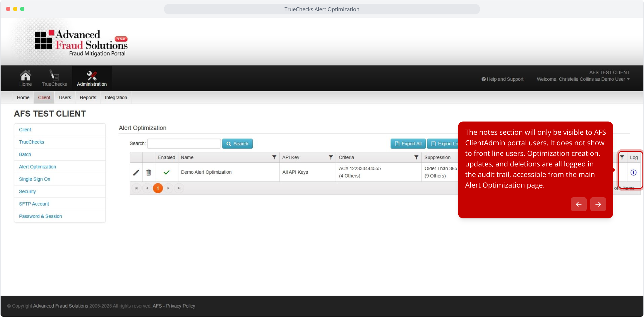The image size is (644, 317).
Task: Click Help and Support link
Action: (x=502, y=79)
